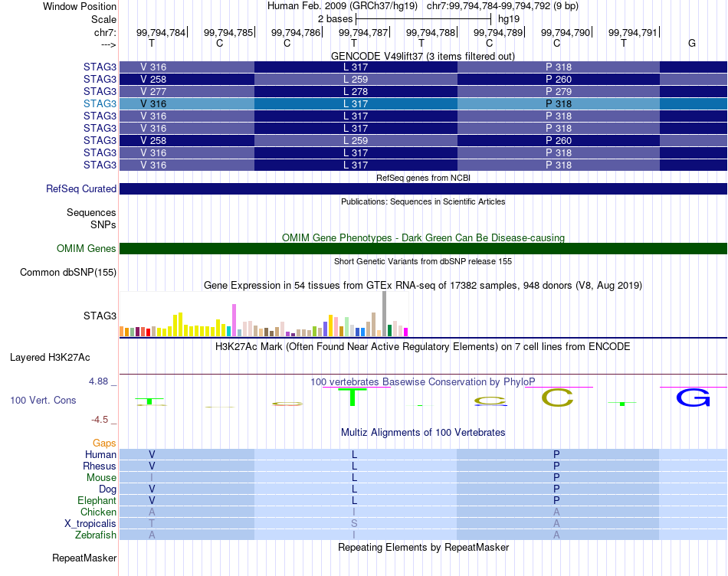Click amino acid S in the X_tropicalis row
728x576 pixels.
tap(354, 524)
